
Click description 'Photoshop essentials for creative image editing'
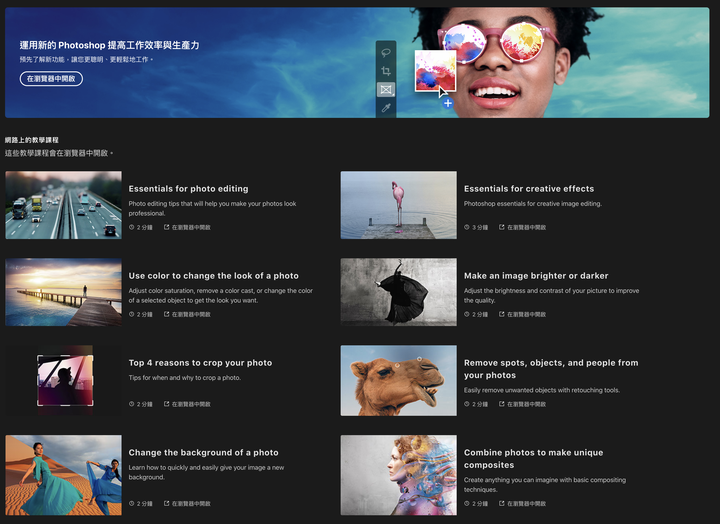click(x=533, y=203)
